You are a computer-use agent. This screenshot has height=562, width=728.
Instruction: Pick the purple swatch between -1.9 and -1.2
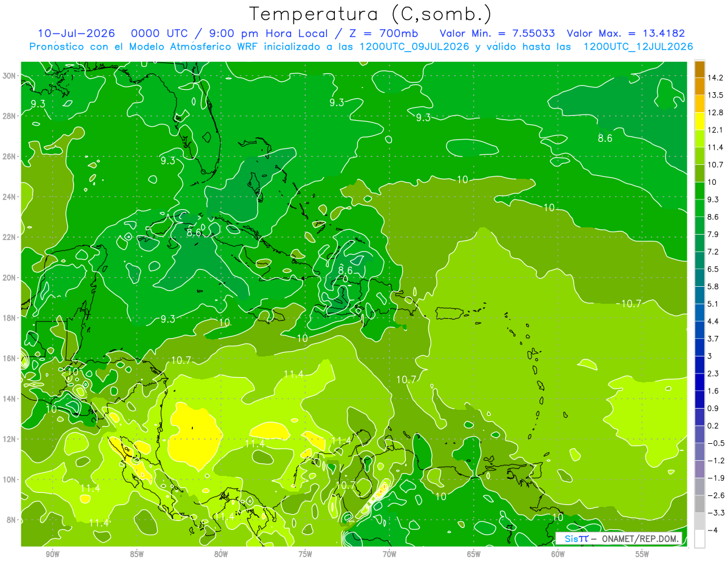click(699, 469)
